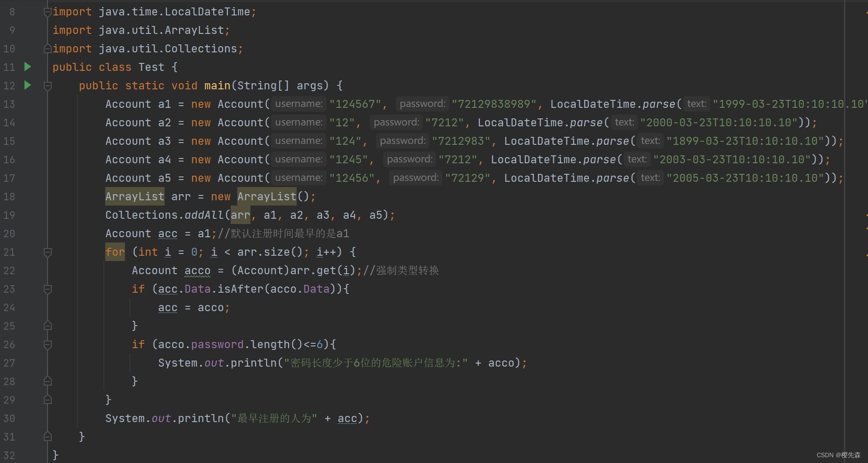
Task: Click the fold marker beside import LocalDateTime
Action: [x=48, y=11]
